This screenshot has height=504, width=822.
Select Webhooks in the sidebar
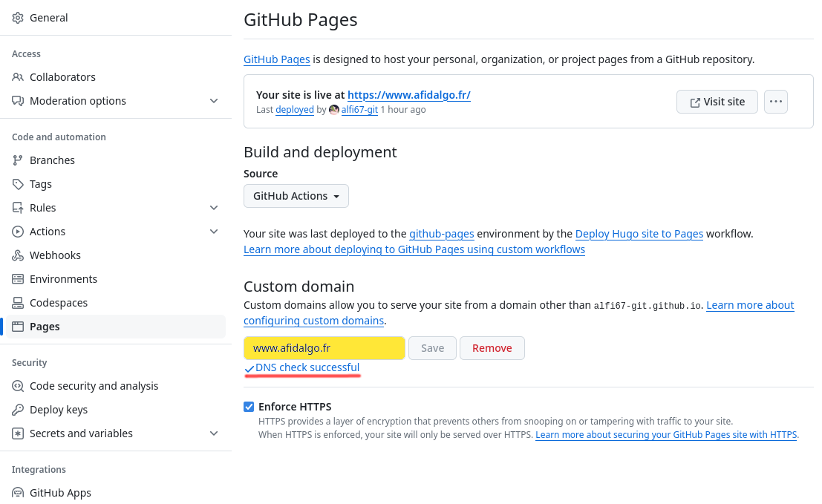click(x=55, y=255)
